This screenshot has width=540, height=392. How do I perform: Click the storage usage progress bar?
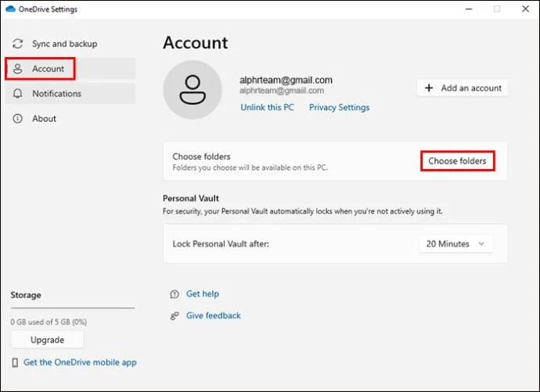coord(72,308)
